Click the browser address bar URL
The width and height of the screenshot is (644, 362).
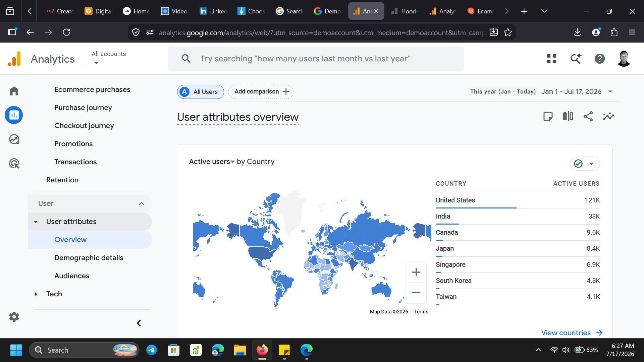(x=321, y=33)
